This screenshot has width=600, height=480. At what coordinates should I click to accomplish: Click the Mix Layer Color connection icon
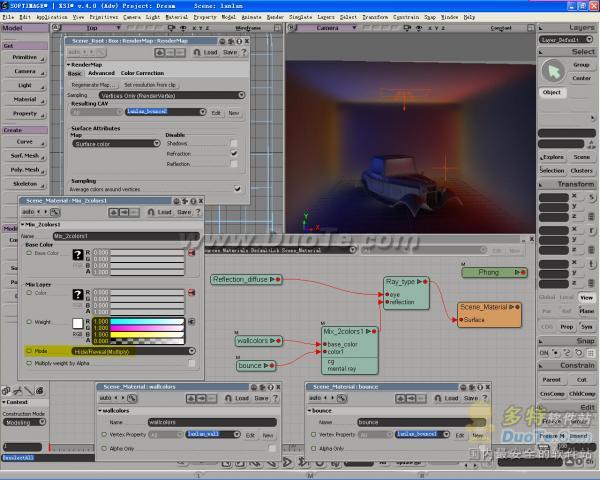[x=192, y=293]
